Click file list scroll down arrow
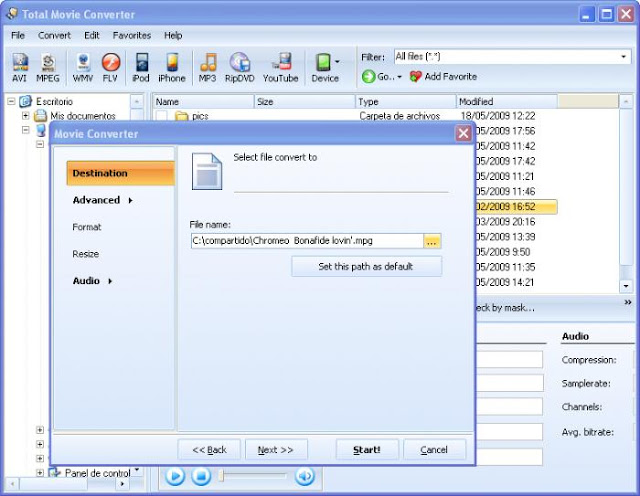This screenshot has height=496, width=640. point(626,286)
